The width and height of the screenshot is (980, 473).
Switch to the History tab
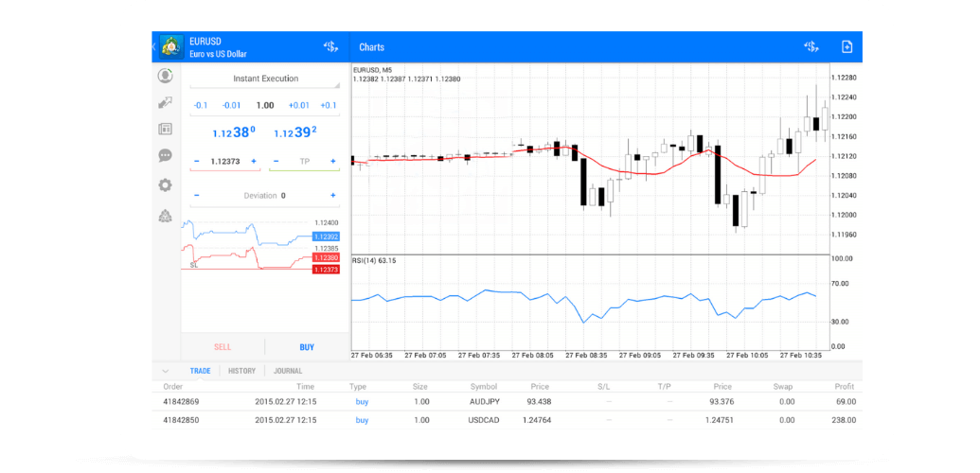point(241,371)
